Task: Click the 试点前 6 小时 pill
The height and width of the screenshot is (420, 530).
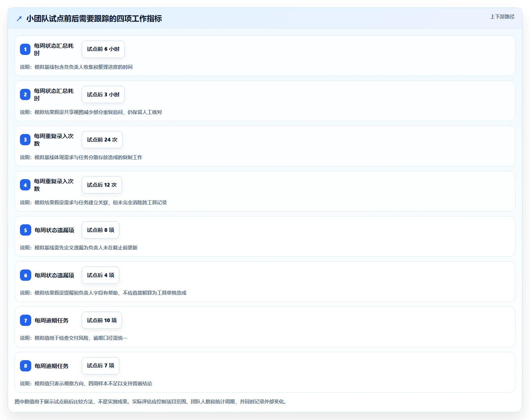Action: click(103, 49)
